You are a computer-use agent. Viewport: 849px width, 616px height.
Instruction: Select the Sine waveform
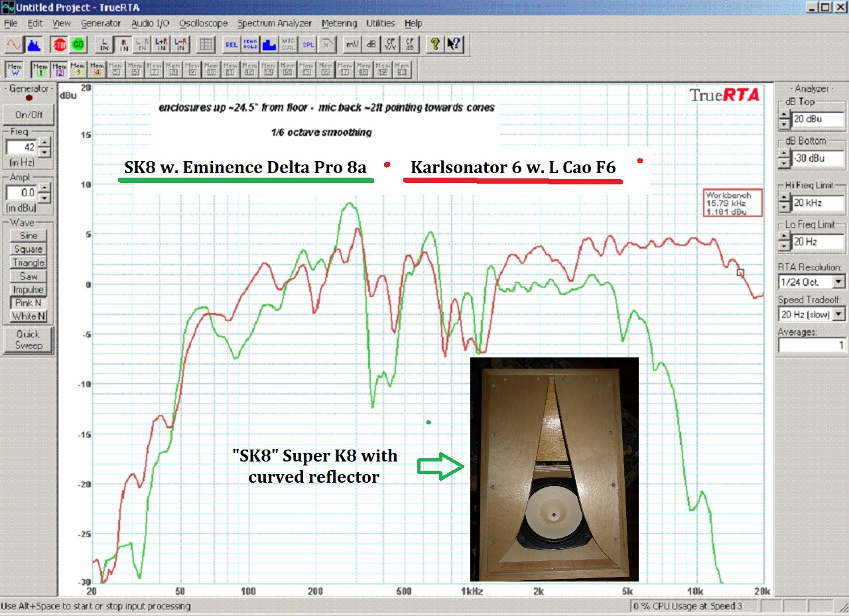coord(29,236)
